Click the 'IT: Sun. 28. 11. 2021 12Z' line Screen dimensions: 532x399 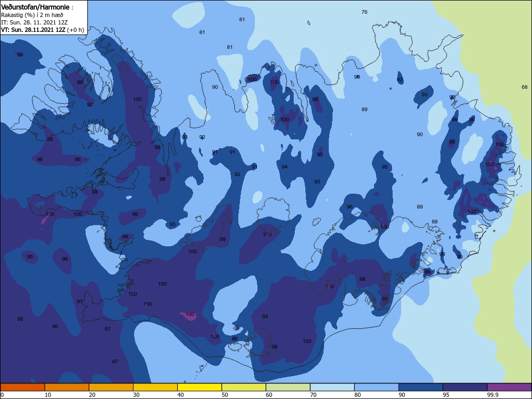[34, 22]
